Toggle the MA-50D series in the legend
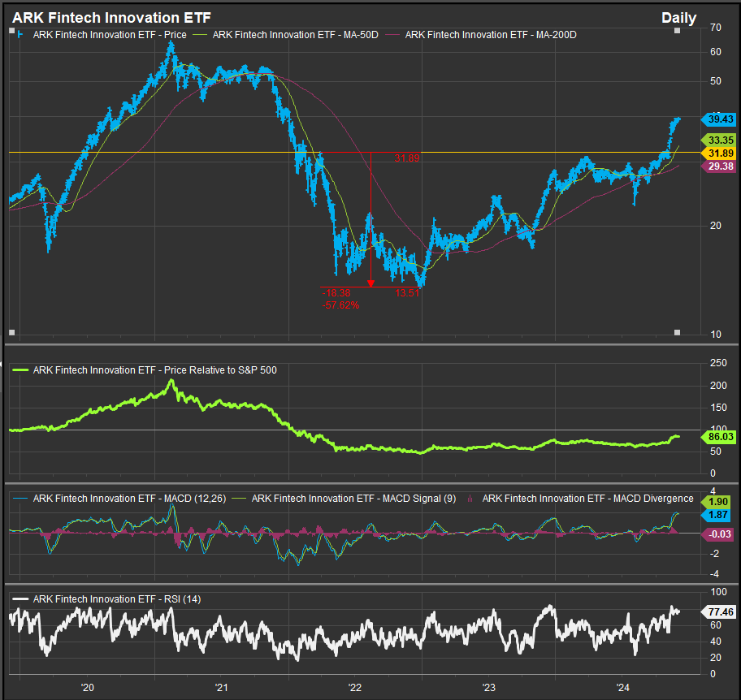The width and height of the screenshot is (741, 700). 295,34
